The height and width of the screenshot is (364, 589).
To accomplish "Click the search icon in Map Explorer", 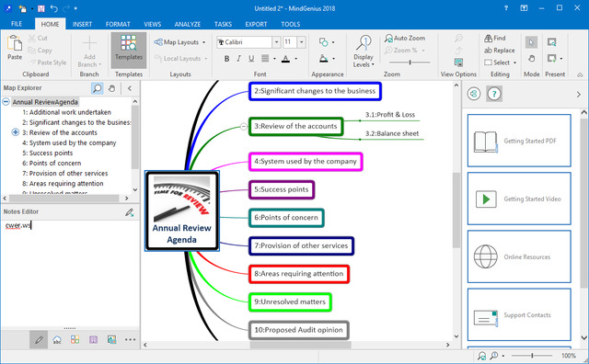I will (x=97, y=88).
